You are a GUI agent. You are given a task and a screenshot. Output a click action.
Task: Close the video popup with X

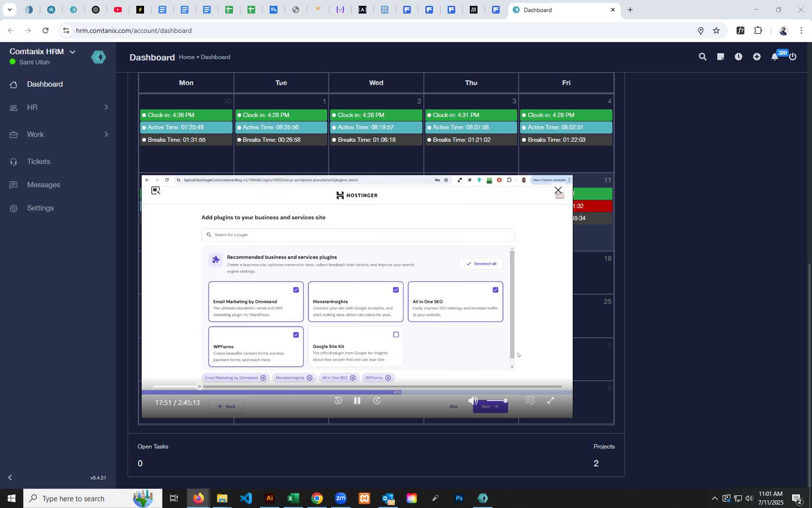(558, 190)
